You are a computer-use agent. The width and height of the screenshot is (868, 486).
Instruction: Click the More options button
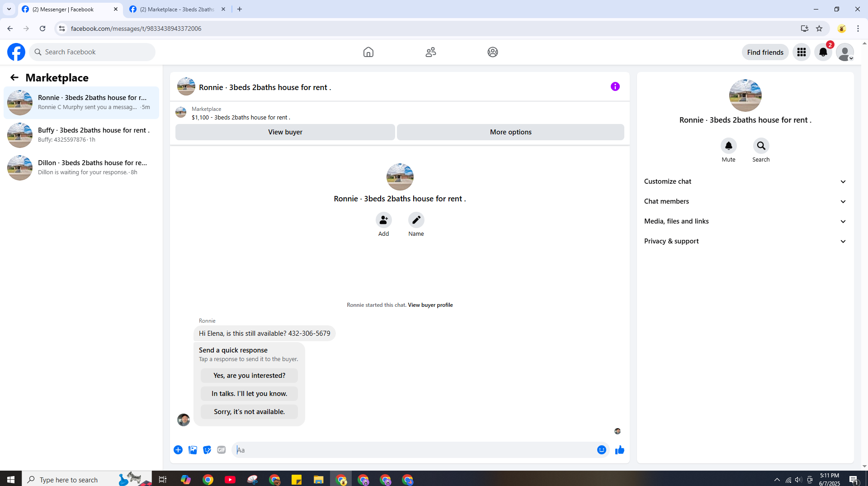pos(511,132)
